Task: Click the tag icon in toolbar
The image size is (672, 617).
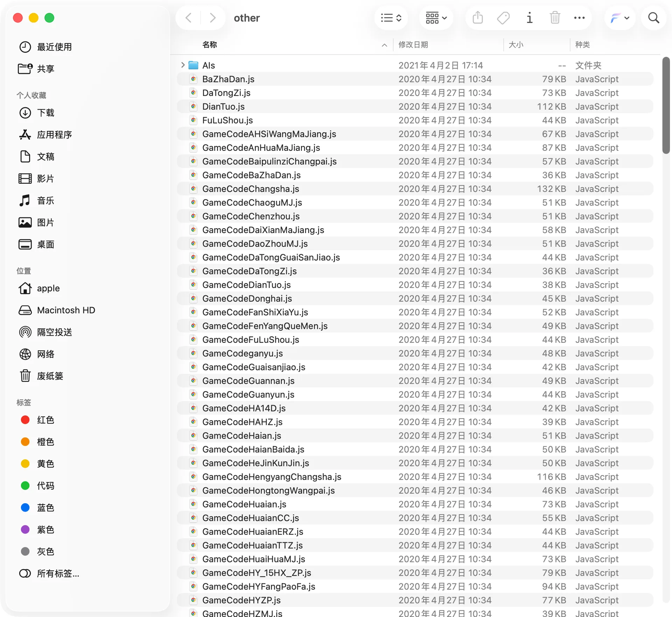Action: click(503, 18)
